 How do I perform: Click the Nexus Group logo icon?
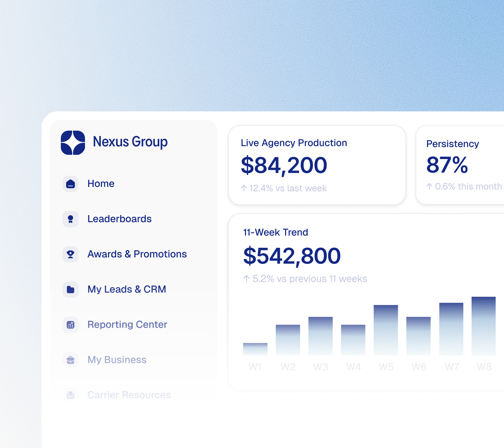(x=73, y=143)
